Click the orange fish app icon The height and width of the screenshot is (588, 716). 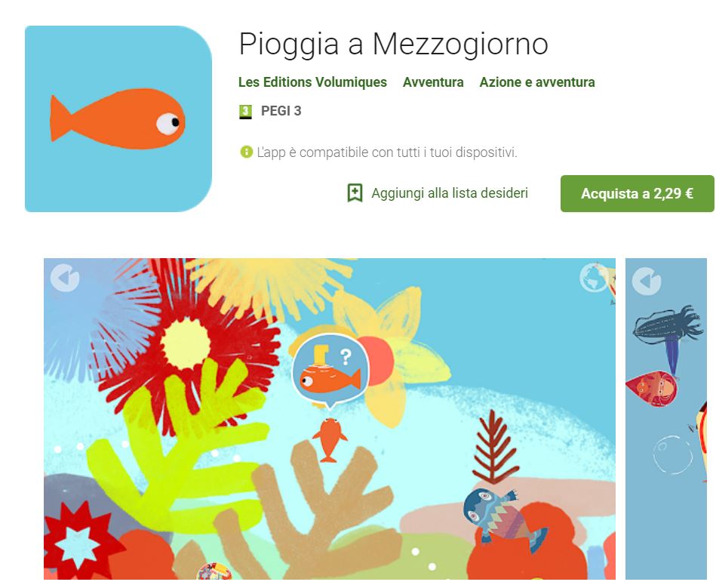click(118, 119)
